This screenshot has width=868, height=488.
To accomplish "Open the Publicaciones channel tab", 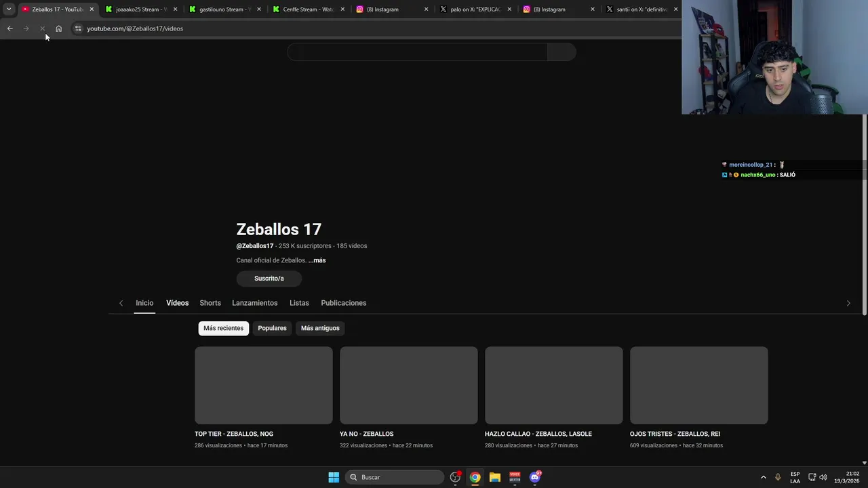I will [344, 303].
